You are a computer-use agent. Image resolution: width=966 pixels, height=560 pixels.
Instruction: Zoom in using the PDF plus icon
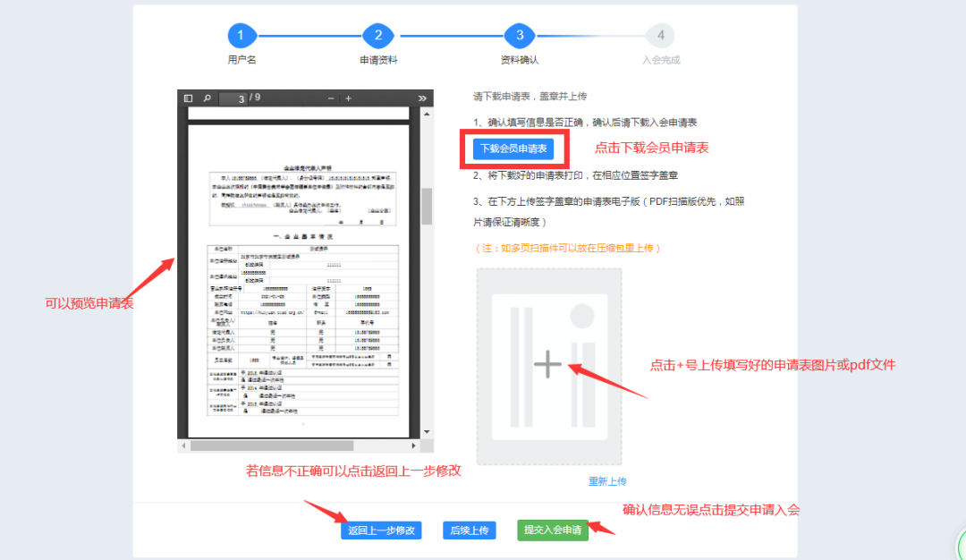[349, 98]
